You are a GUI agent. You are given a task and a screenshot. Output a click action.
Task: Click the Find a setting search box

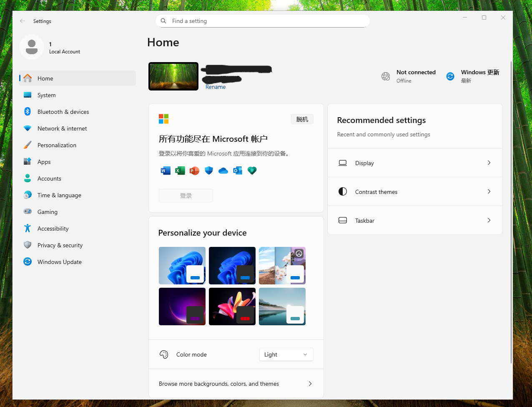(263, 21)
